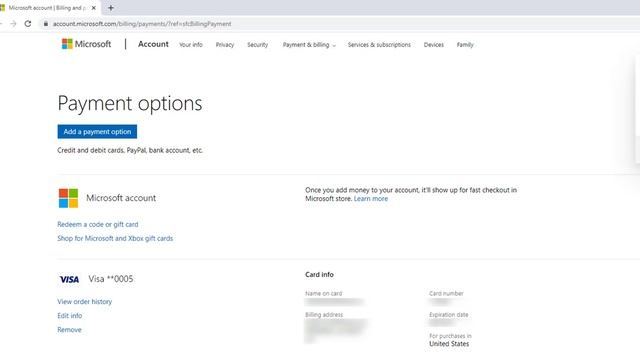The width and height of the screenshot is (640, 360).
Task: Click the United States region text
Action: coord(449,344)
